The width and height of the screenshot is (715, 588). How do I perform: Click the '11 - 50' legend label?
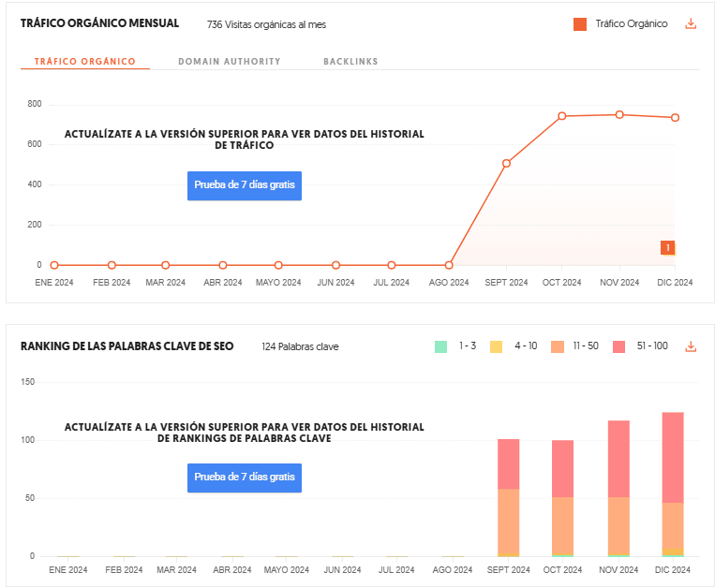[586, 345]
